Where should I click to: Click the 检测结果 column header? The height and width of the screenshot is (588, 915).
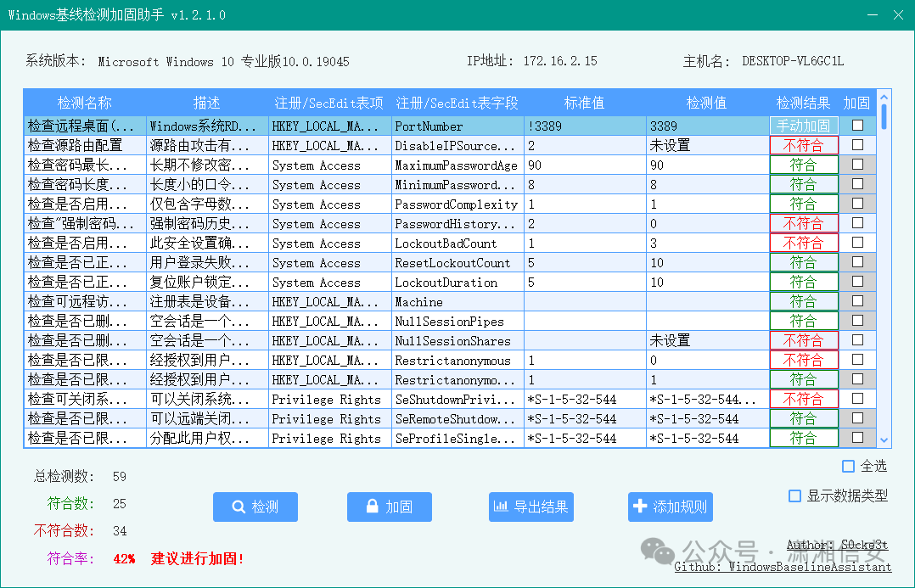point(803,103)
